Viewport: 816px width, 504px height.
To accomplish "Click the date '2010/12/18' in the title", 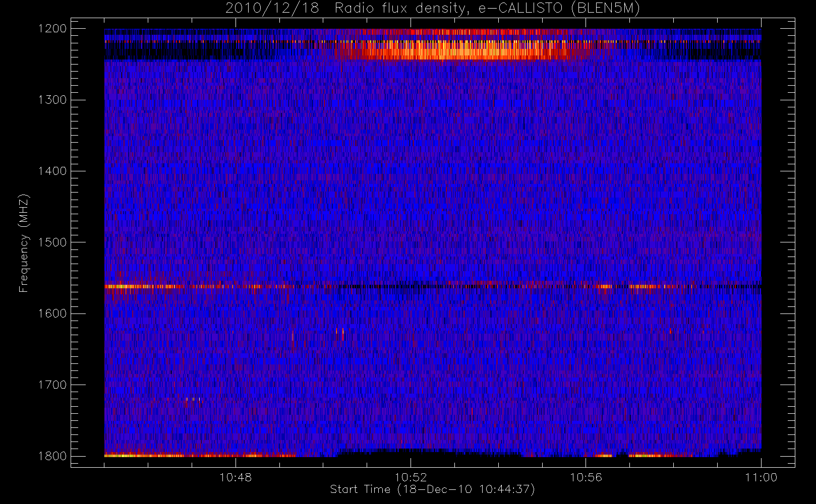I will [x=272, y=9].
